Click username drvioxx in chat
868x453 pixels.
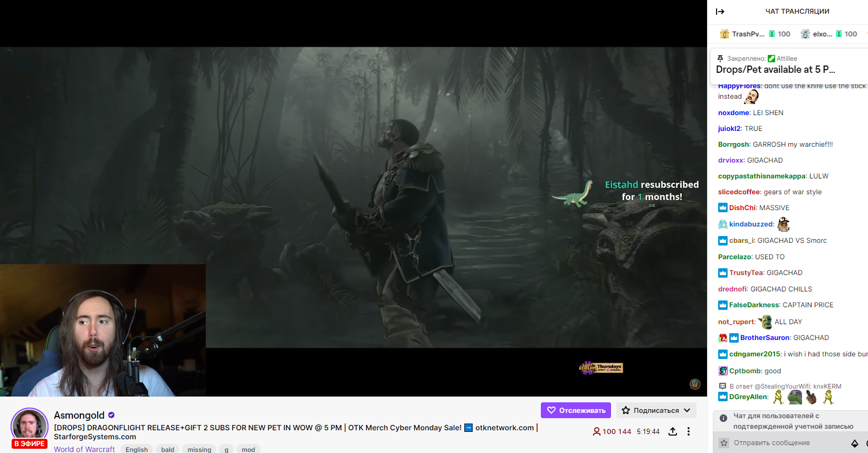(x=731, y=160)
